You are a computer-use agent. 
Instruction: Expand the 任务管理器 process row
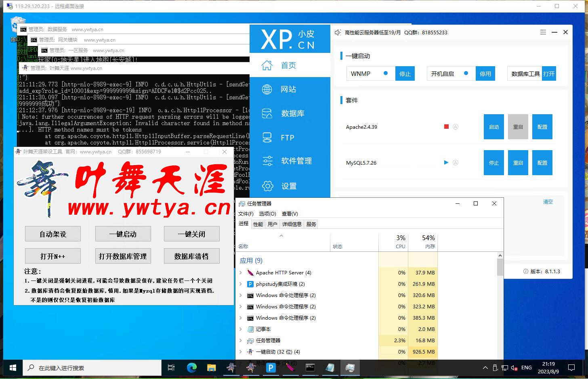click(241, 341)
